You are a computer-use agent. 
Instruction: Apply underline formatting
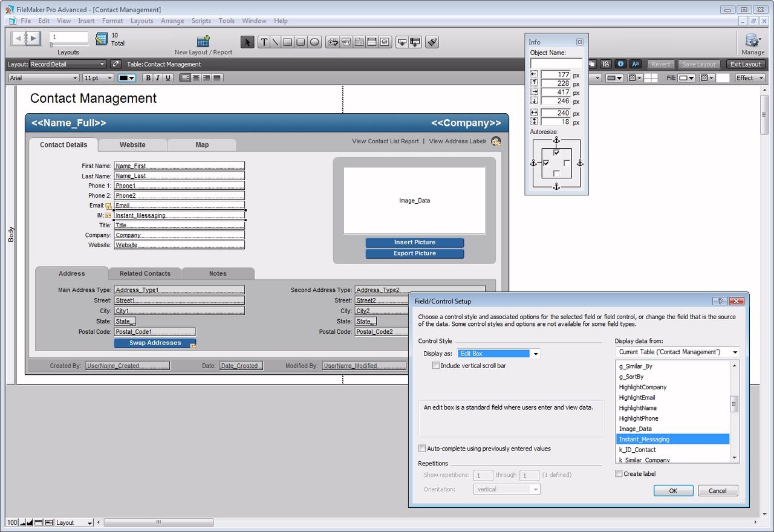coord(168,78)
